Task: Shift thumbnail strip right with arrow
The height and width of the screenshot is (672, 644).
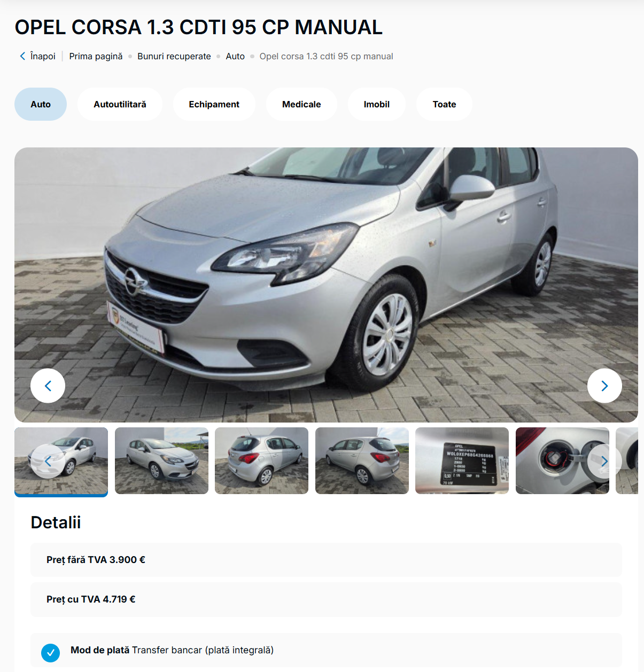Action: [604, 461]
